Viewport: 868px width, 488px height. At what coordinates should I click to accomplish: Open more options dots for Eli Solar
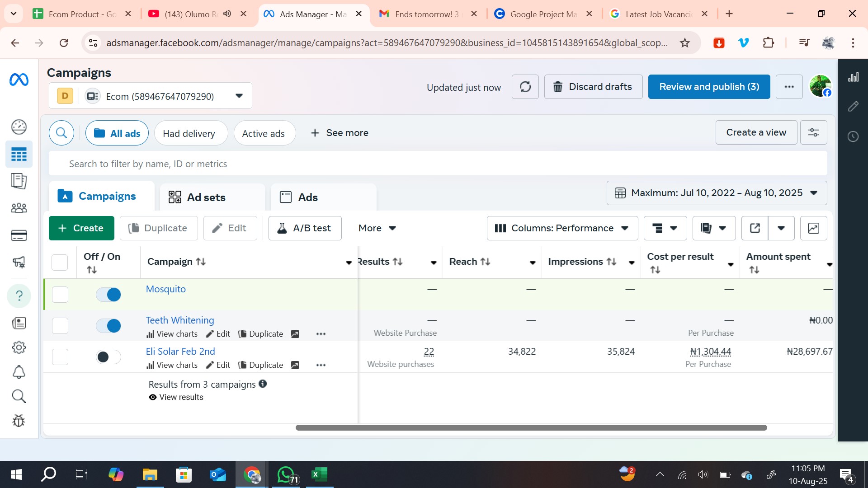point(321,365)
